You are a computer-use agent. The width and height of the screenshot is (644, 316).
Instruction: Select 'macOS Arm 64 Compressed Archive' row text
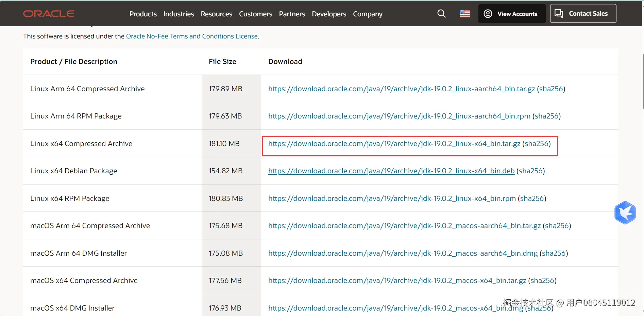click(x=90, y=226)
